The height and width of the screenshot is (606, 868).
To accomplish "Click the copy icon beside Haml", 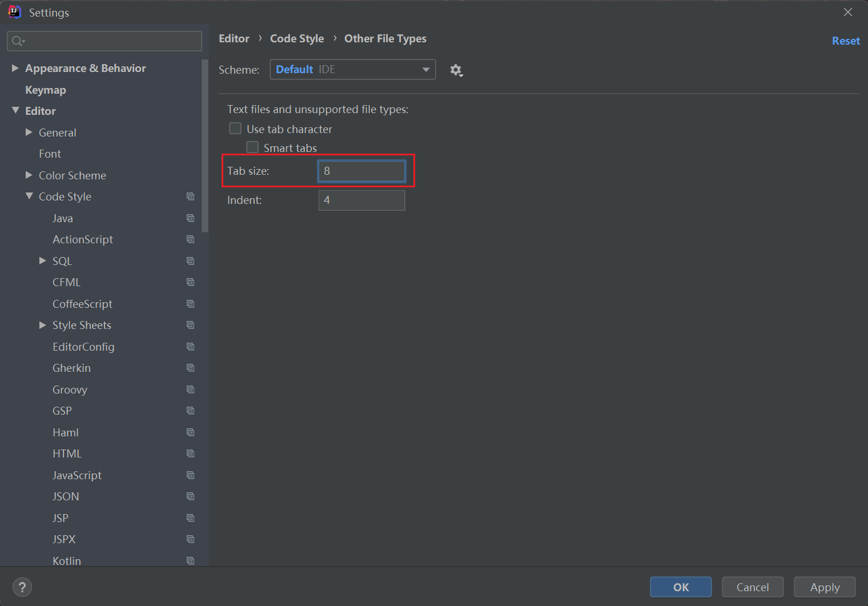I will pyautogui.click(x=191, y=432).
